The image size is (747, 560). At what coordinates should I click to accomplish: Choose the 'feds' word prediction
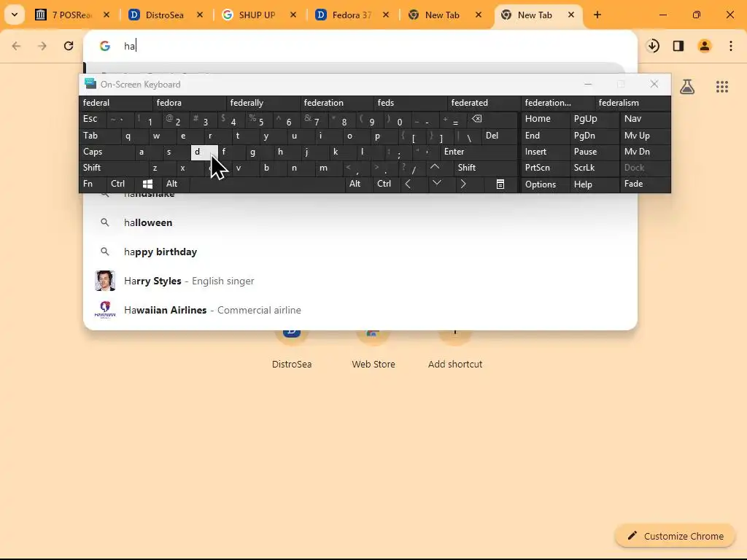(x=411, y=103)
